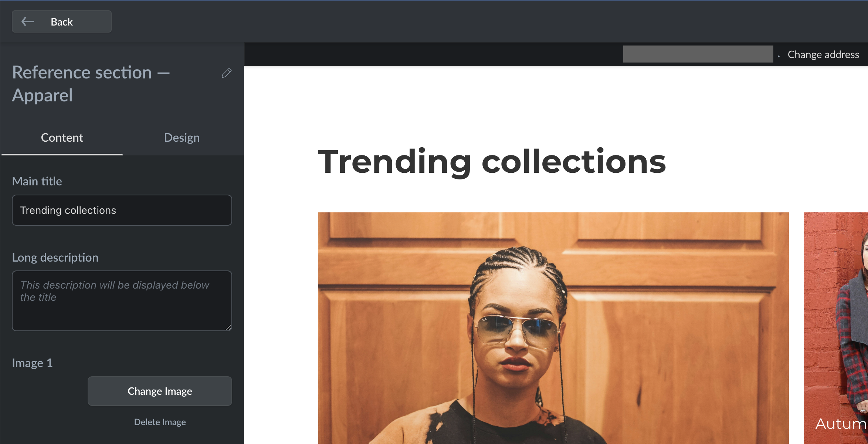Screen dimensions: 868x444
Task: Click the Change address menu item
Action: coord(824,54)
